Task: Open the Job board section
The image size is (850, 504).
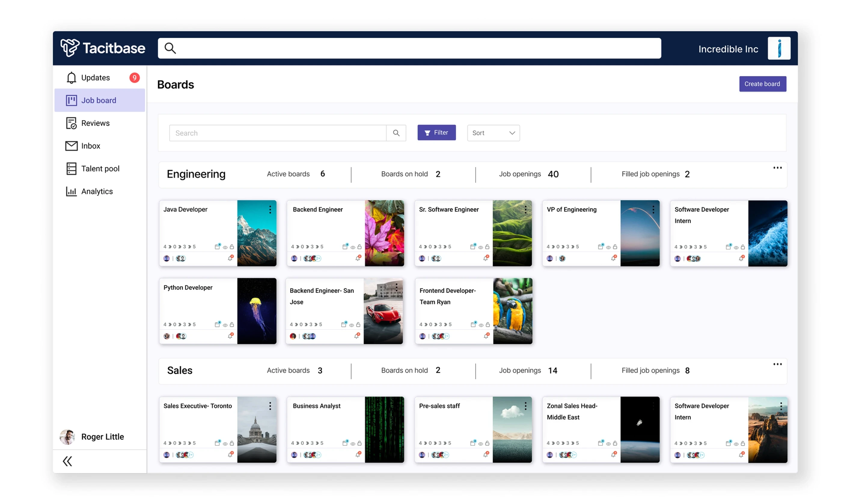Action: (99, 100)
